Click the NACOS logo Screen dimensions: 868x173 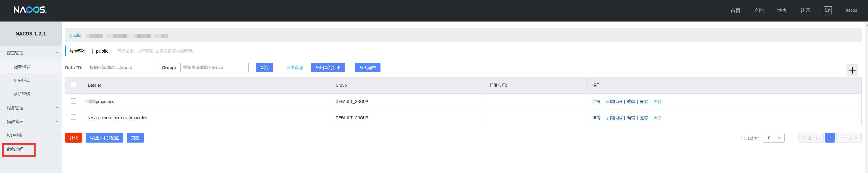(x=30, y=10)
